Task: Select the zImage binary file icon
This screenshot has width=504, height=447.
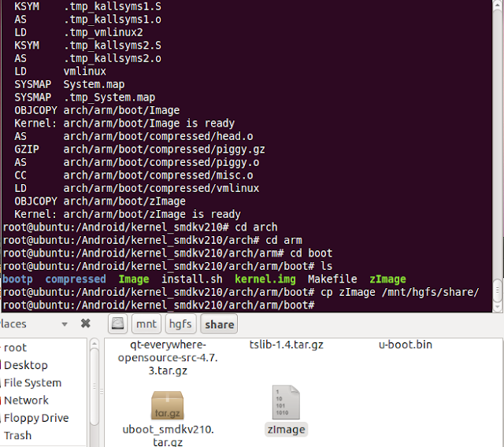Action: click(286, 402)
